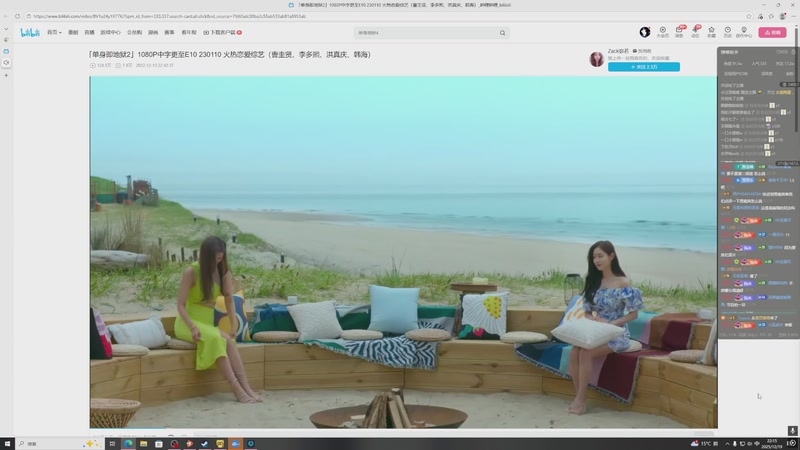The image size is (800, 450).
Task: Click the bilibili TV icon in left sidebar
Action: coord(6,52)
